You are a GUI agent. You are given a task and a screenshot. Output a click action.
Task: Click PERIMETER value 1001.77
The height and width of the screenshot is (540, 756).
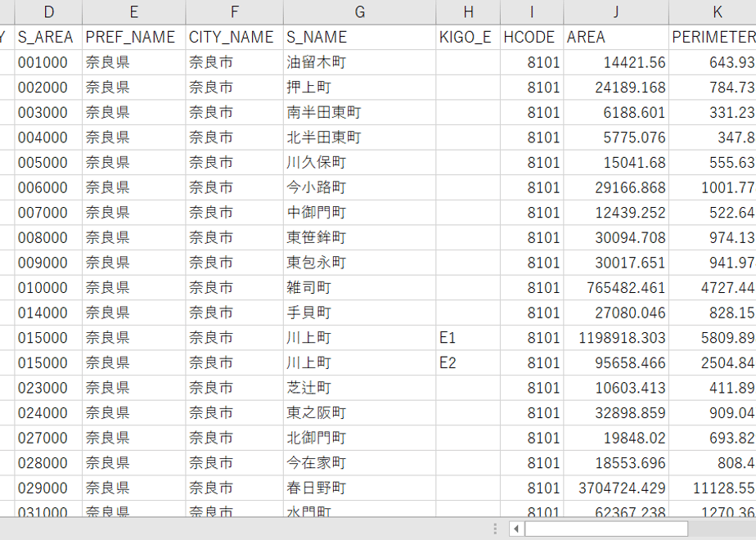(713, 187)
